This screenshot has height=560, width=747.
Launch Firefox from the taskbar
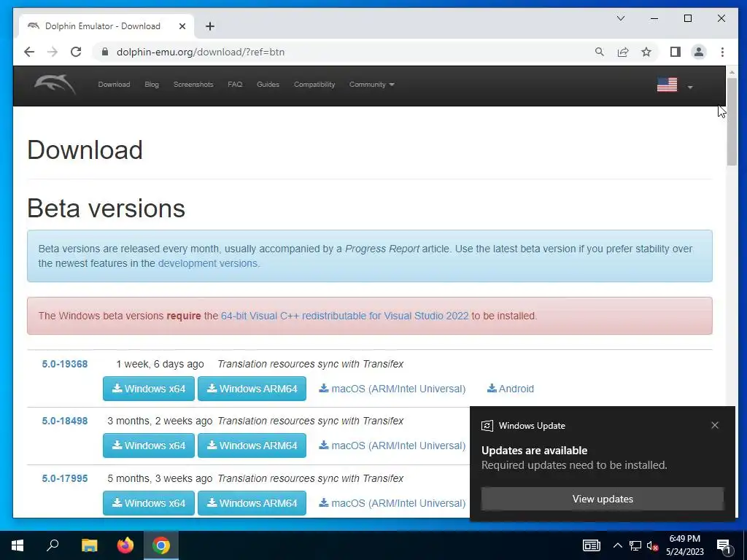click(x=125, y=545)
